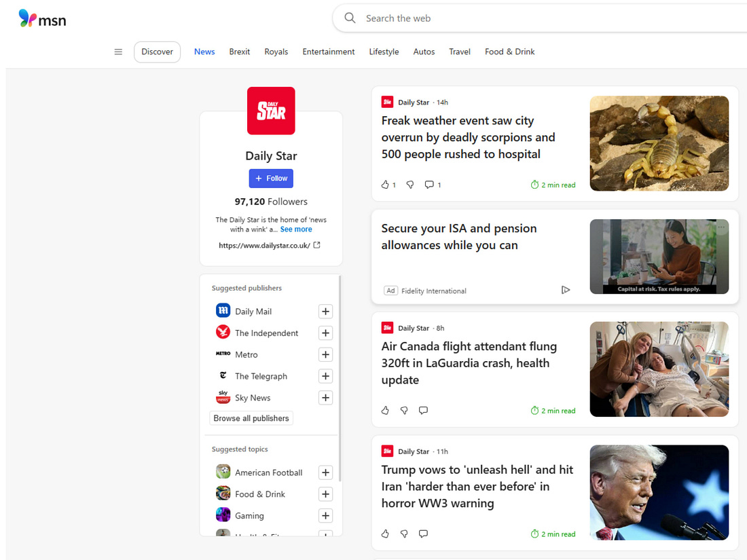Click the Daily Mail publisher icon
The image size is (747, 560).
click(x=223, y=310)
